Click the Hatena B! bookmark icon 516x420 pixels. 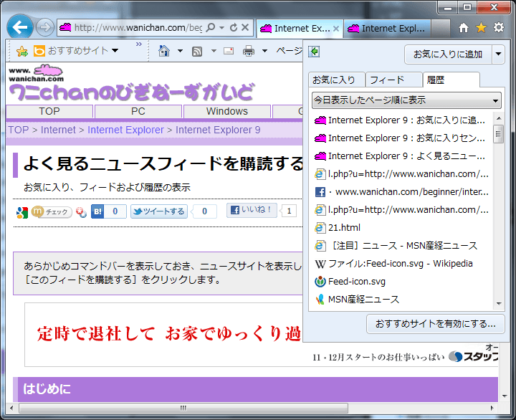point(97,211)
